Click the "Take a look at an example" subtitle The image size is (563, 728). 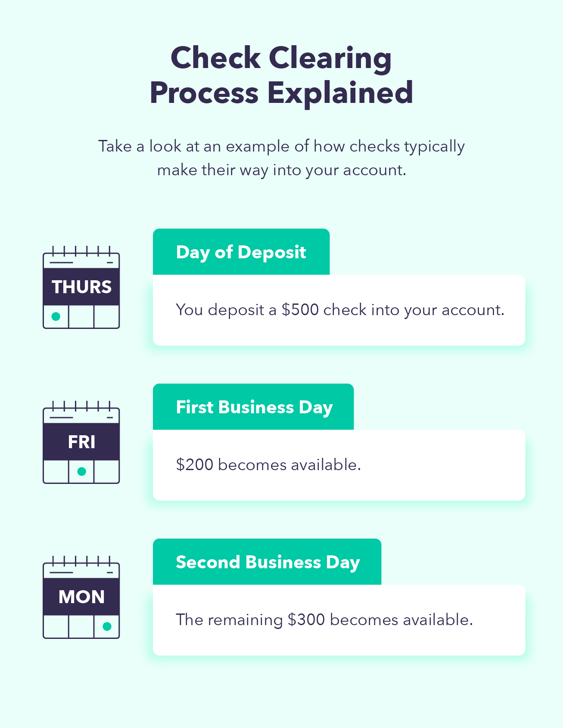[281, 158]
